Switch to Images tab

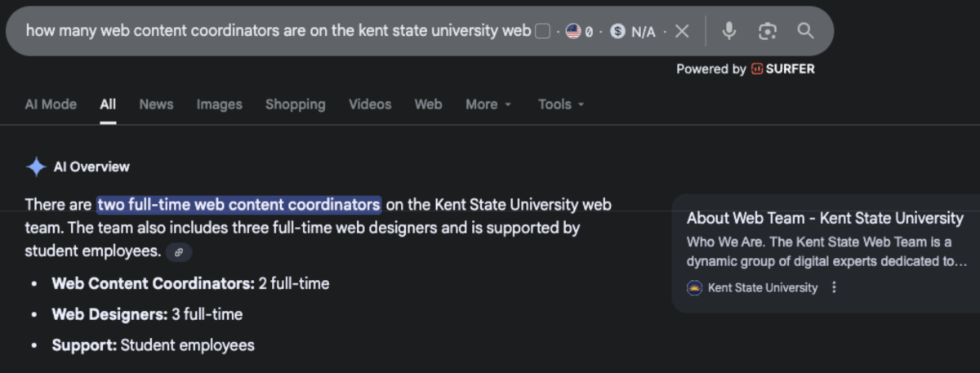pyautogui.click(x=219, y=104)
